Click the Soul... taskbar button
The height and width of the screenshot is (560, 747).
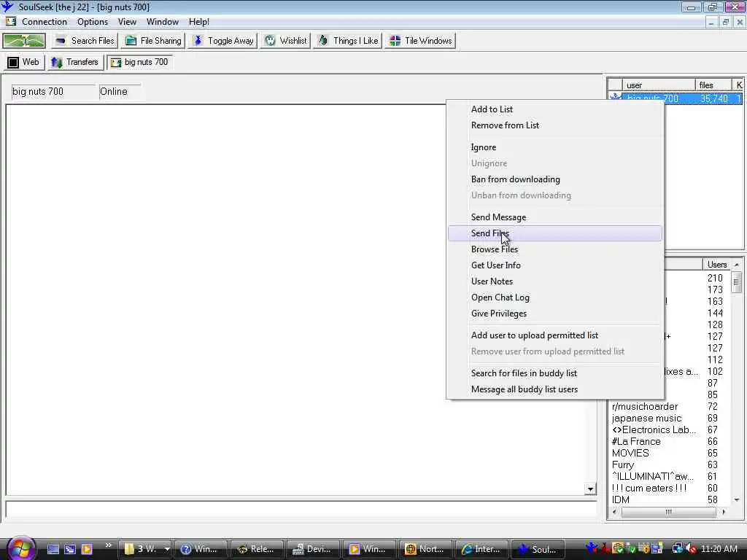pyautogui.click(x=538, y=549)
